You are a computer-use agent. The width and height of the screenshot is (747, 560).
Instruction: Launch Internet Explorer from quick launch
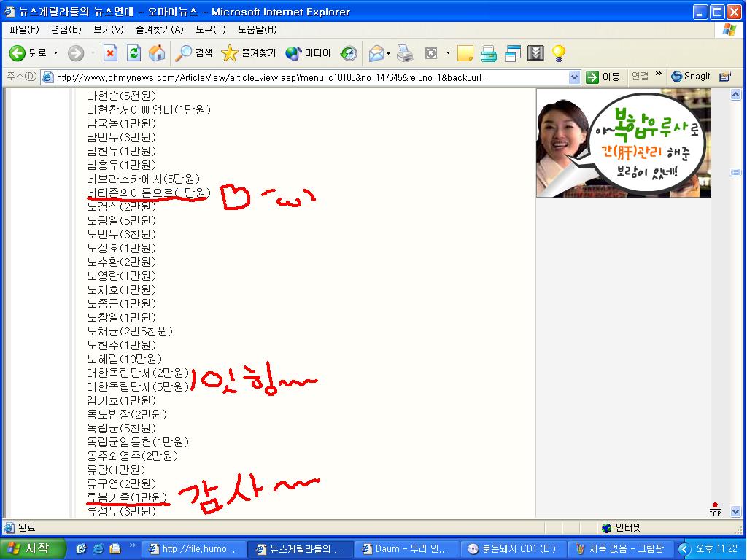pos(98,549)
